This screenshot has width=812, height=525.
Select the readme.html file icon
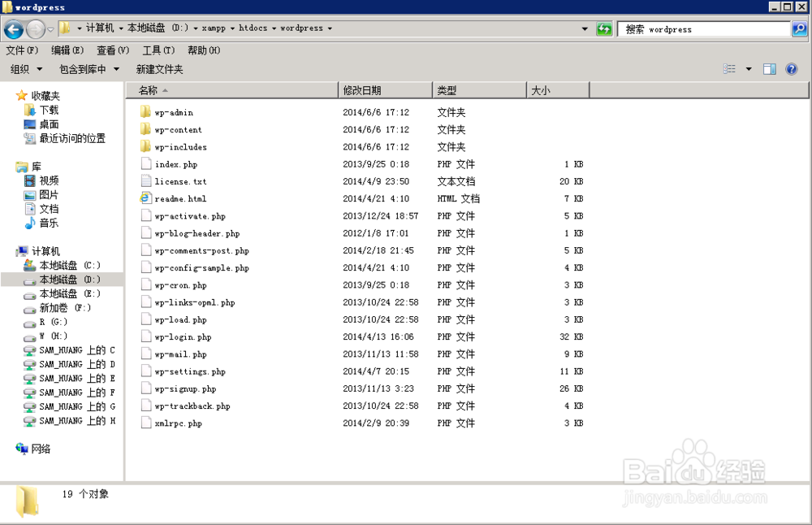[145, 198]
